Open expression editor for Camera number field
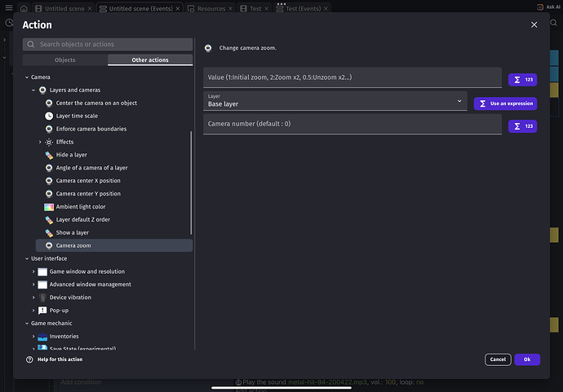The image size is (563, 392). [522, 126]
